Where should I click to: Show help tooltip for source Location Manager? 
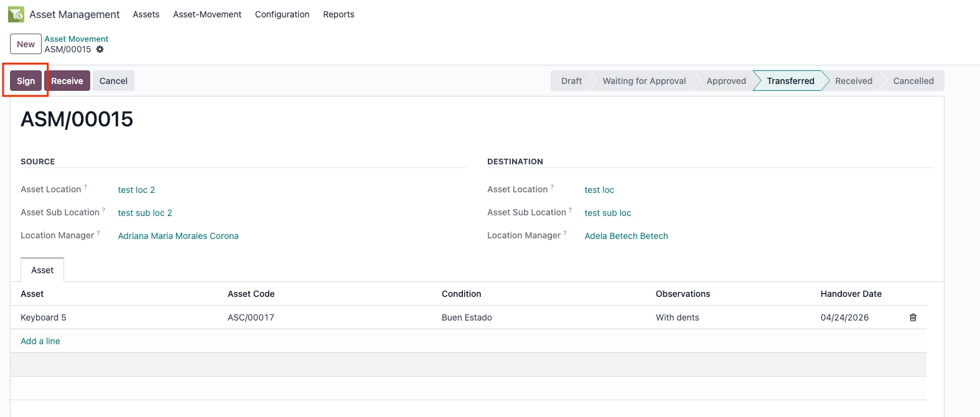point(98,233)
